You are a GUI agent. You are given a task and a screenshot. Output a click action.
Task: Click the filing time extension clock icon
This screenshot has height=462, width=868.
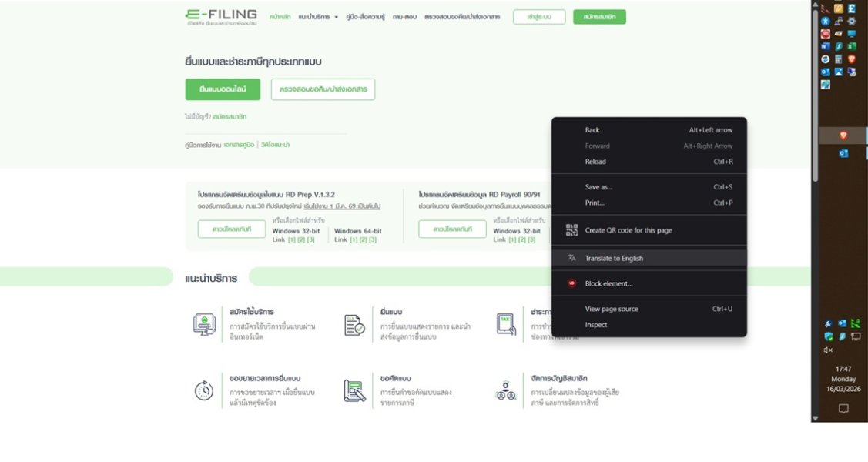tap(204, 391)
